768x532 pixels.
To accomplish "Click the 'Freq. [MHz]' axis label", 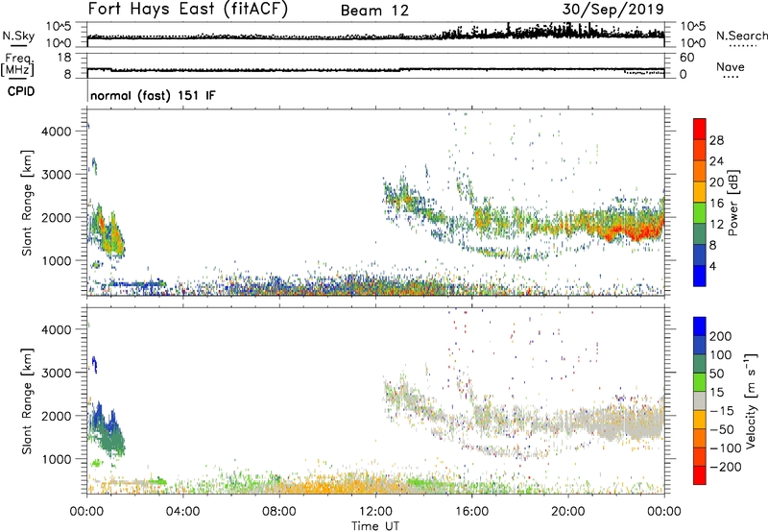I will (x=17, y=65).
